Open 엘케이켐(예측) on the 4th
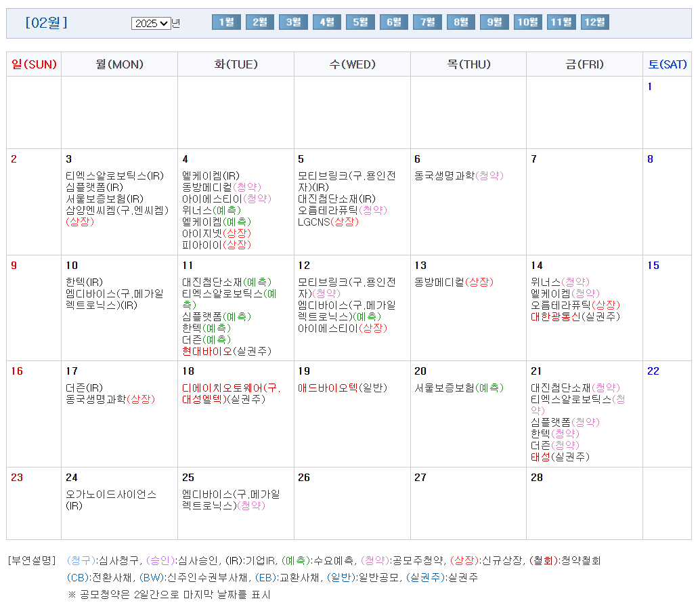700x603 pixels. point(217,222)
